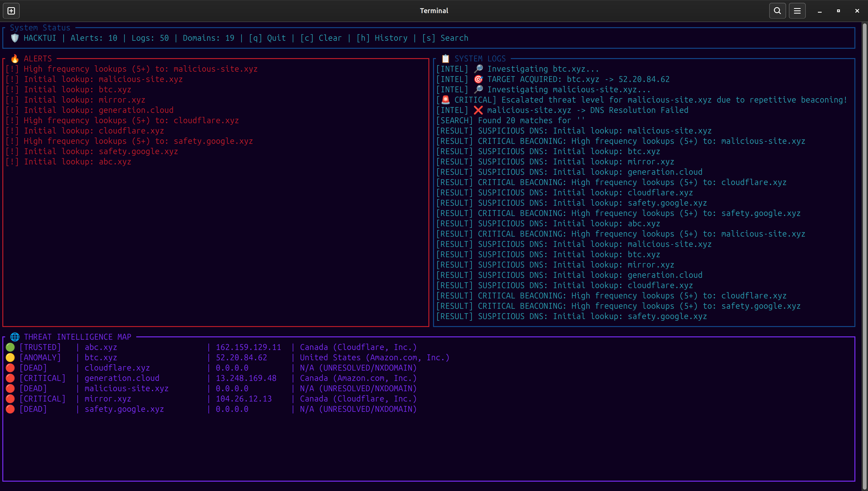Select alert 'High frequency lookups to: malicious-site.xyz'

point(132,69)
